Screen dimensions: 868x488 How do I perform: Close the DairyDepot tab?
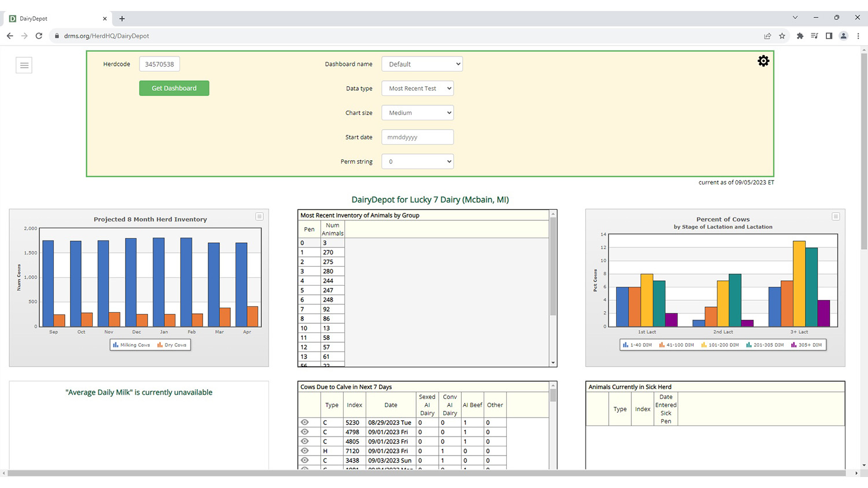pos(105,19)
